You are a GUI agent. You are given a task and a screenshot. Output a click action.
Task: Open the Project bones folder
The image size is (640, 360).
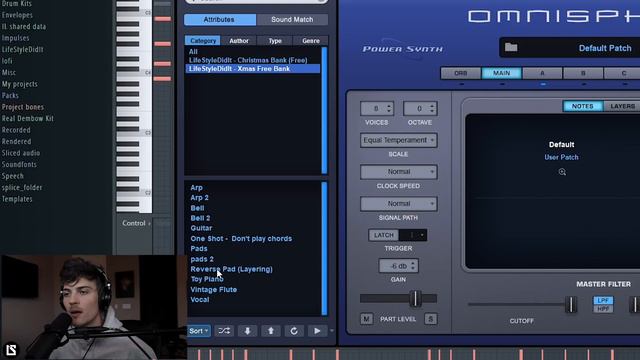[22, 107]
